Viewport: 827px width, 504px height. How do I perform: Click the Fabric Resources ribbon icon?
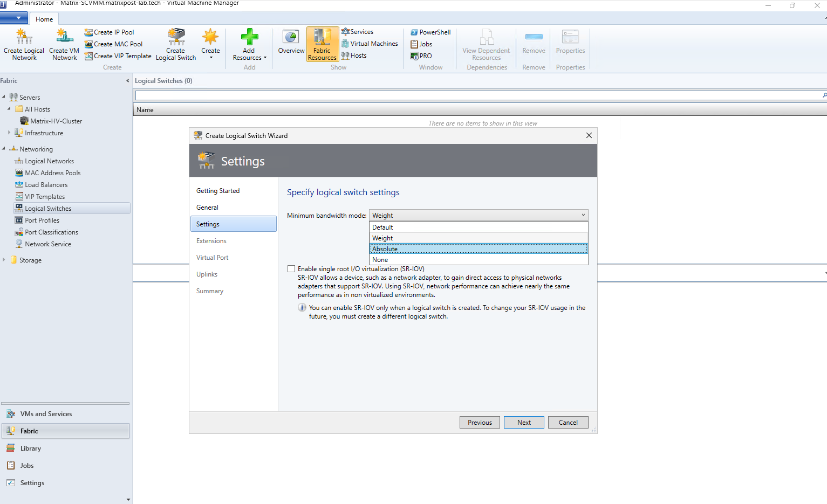[322, 44]
